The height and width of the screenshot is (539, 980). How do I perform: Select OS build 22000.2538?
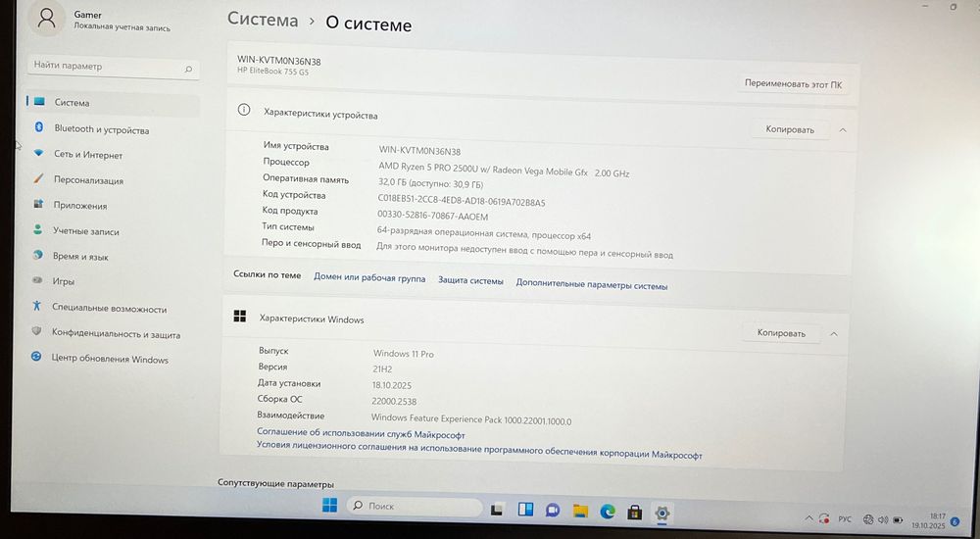pos(394,402)
